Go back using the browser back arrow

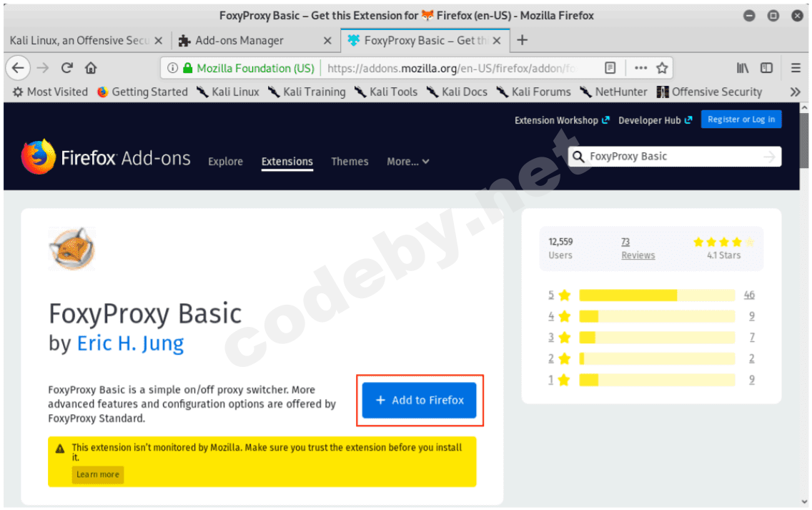click(18, 68)
